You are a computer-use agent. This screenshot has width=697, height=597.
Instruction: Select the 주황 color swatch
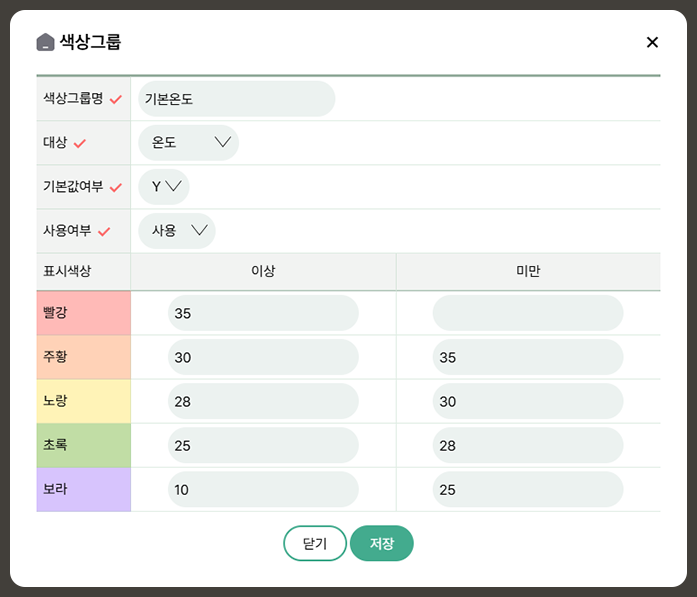pyautogui.click(x=83, y=357)
